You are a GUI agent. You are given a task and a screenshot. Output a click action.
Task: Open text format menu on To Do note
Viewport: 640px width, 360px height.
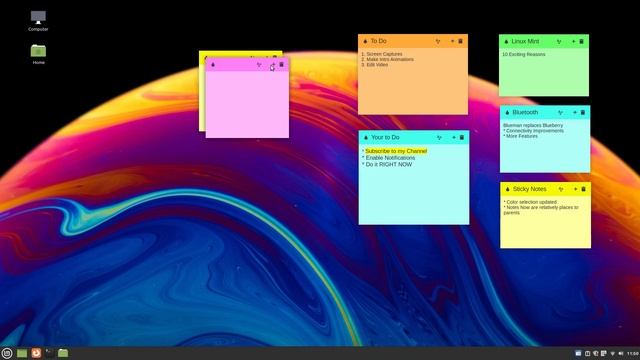point(438,42)
